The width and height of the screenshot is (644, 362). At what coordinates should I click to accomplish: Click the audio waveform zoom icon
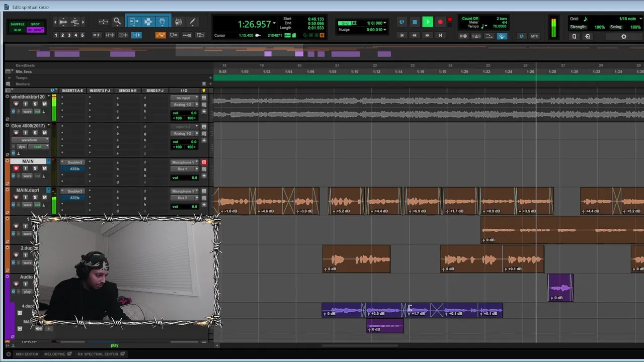coord(63,22)
